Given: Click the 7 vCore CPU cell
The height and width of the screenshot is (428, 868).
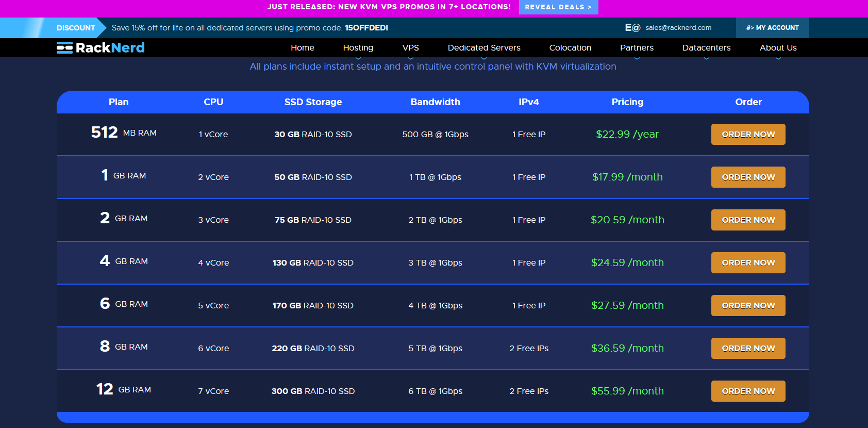Looking at the screenshot, I should tap(213, 391).
